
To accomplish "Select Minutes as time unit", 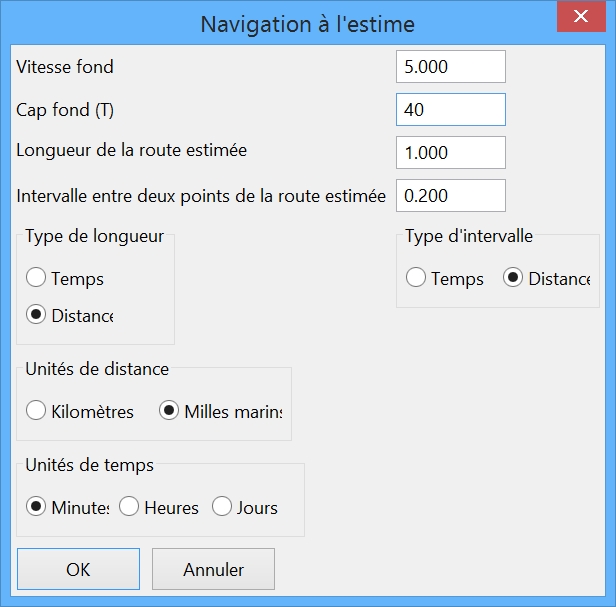I will point(36,507).
